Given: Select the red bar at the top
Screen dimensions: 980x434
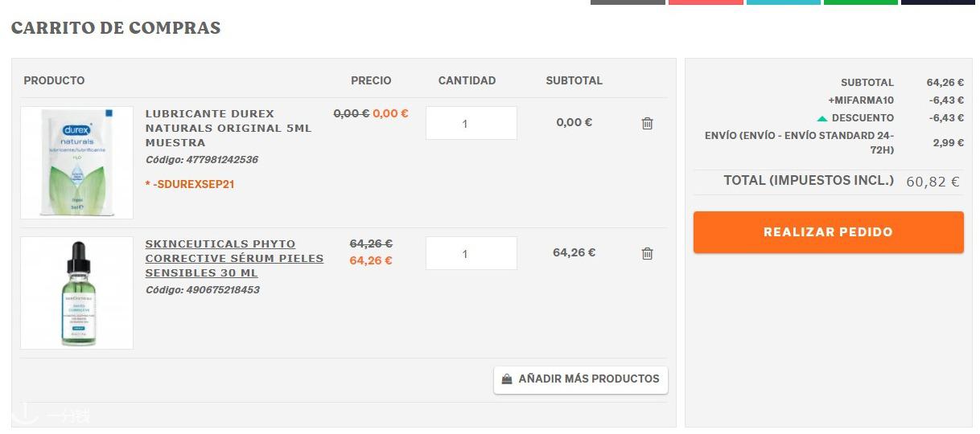Looking at the screenshot, I should [x=706, y=2].
